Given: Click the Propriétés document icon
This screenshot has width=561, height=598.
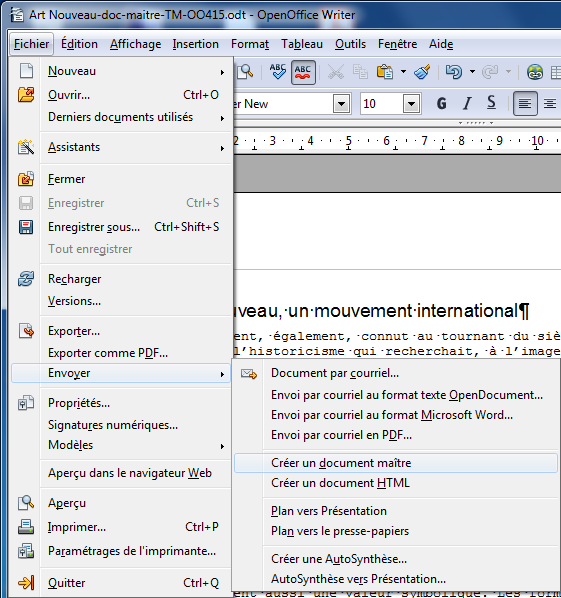Looking at the screenshot, I should 26,403.
